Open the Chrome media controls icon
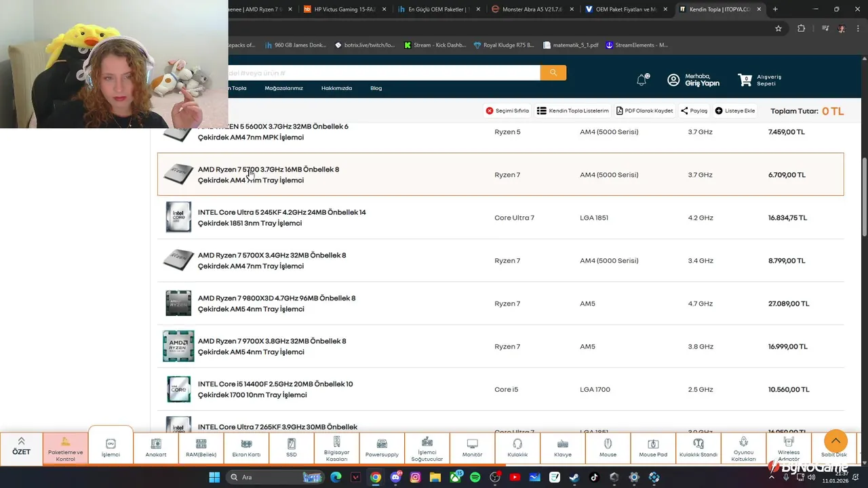Image resolution: width=868 pixels, height=488 pixels. tap(825, 28)
